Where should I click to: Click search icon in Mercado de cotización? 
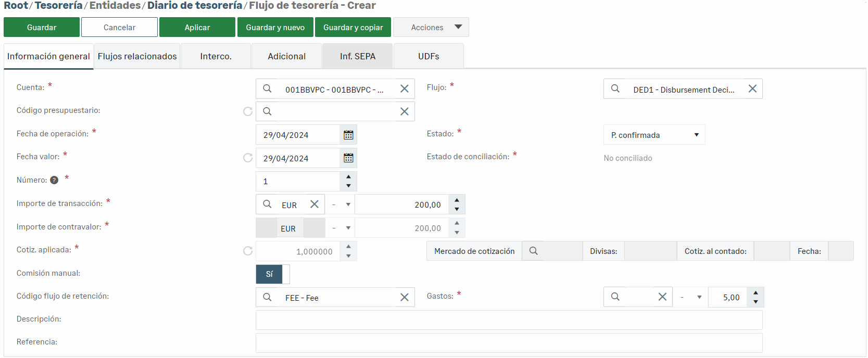pos(533,251)
